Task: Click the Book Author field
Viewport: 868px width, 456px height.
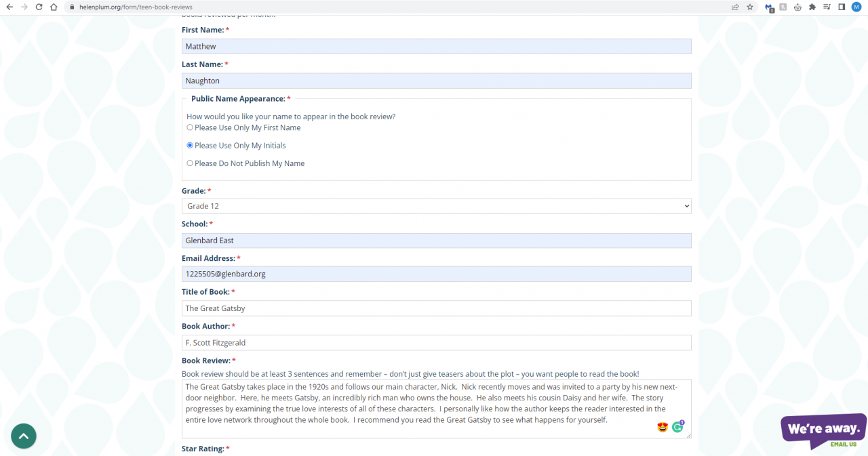Action: [437, 343]
